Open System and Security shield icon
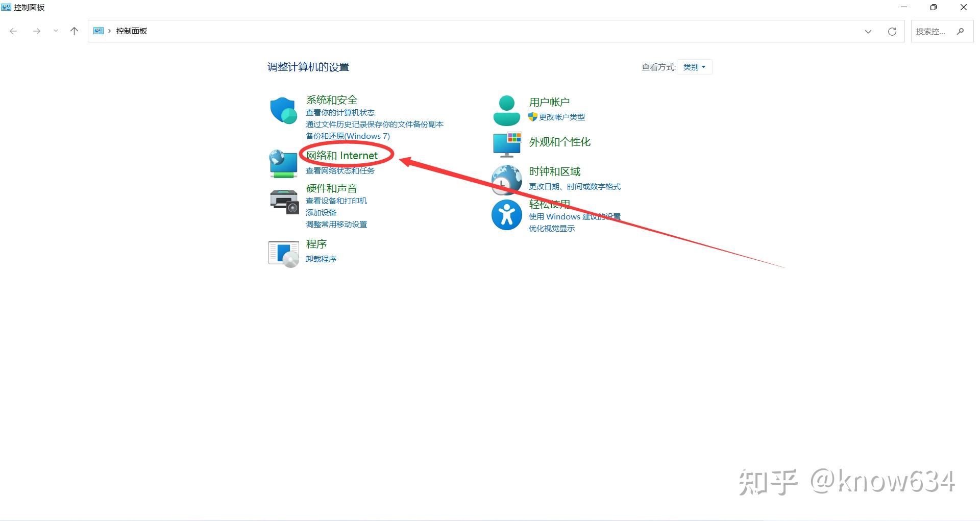This screenshot has height=521, width=980. point(284,111)
